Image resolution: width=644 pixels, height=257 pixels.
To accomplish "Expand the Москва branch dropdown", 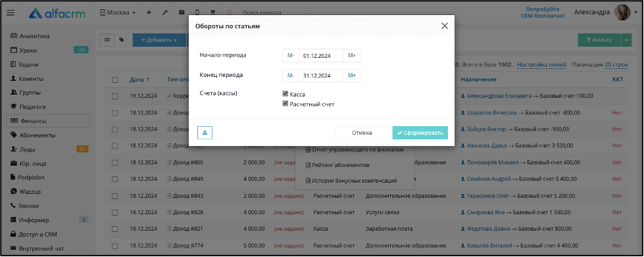I will 118,12.
